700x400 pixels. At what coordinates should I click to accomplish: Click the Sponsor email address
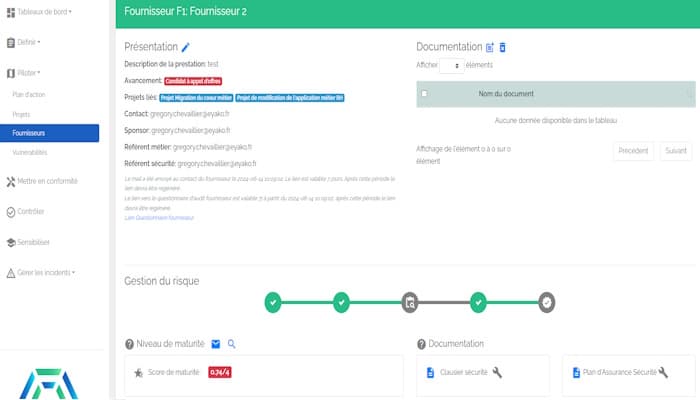pyautogui.click(x=191, y=130)
